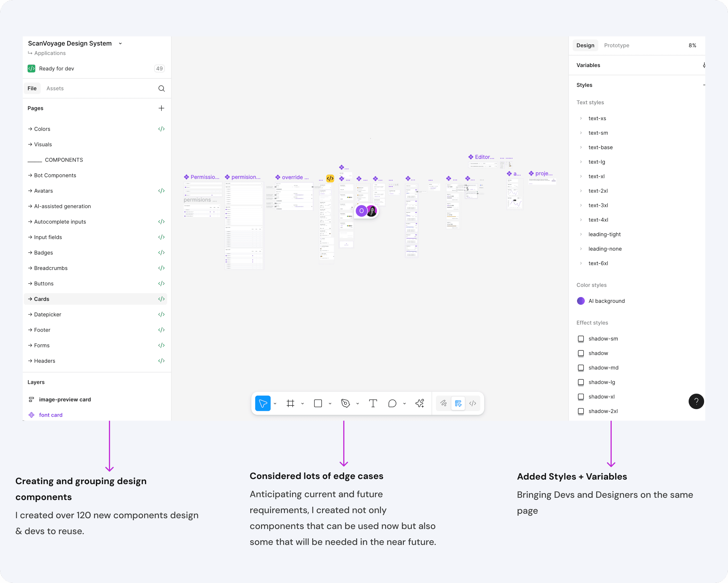Click the search icon in file panel
Image resolution: width=728 pixels, height=583 pixels.
[162, 88]
